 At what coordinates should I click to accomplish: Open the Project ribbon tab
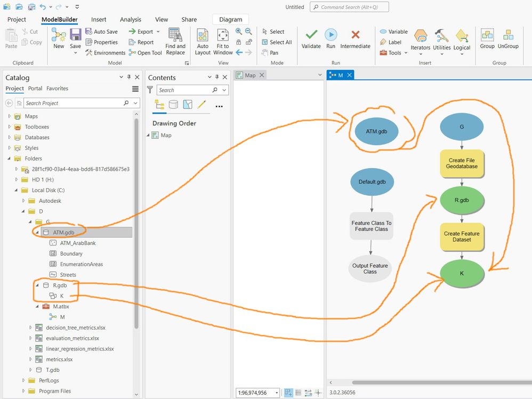(x=17, y=19)
